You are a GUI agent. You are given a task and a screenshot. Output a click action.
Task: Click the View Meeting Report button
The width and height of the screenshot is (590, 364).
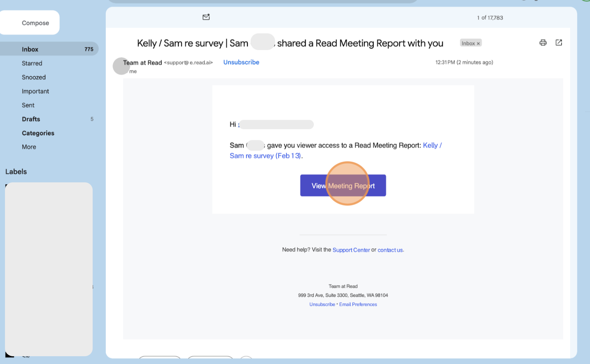tap(343, 185)
